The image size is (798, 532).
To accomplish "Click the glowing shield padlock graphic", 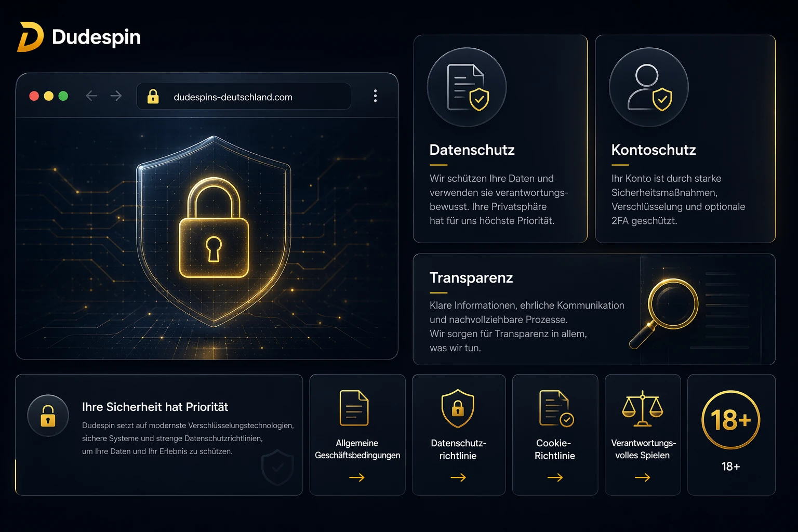I will click(214, 231).
